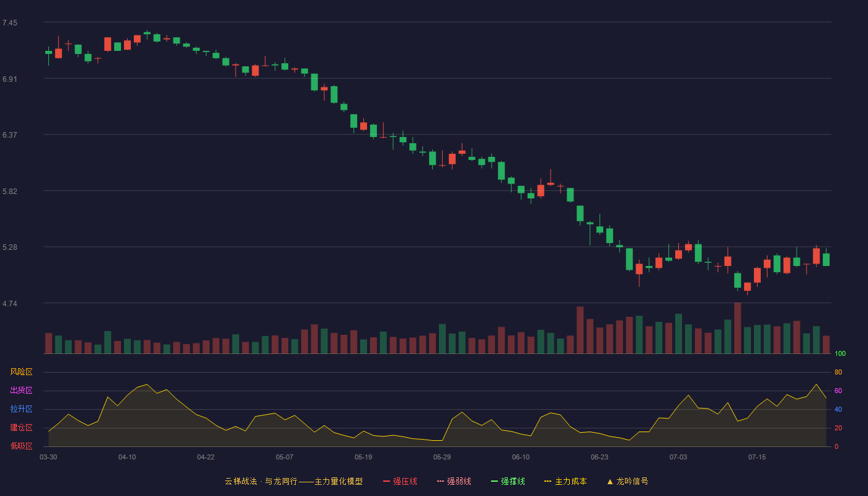Toggle the 强压线 legend series

tap(400, 481)
